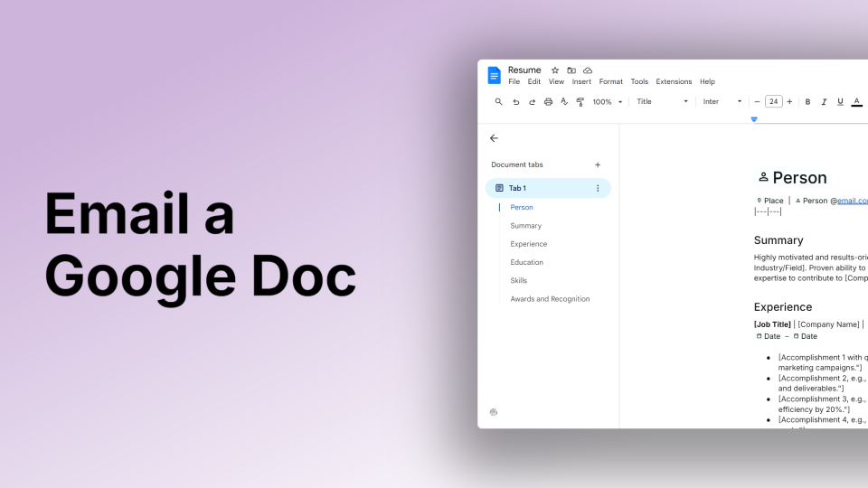Star the Resume document
Viewport: 868px width, 488px height.
tap(554, 70)
